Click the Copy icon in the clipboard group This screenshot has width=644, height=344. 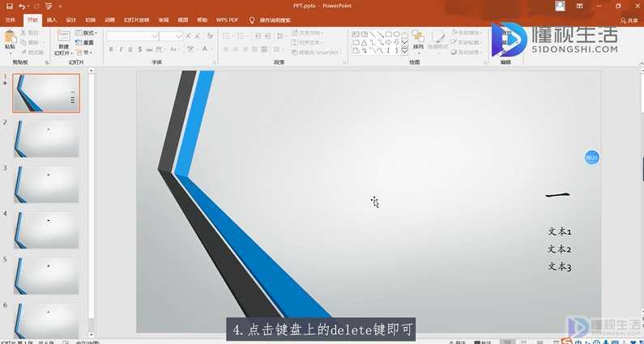23,42
